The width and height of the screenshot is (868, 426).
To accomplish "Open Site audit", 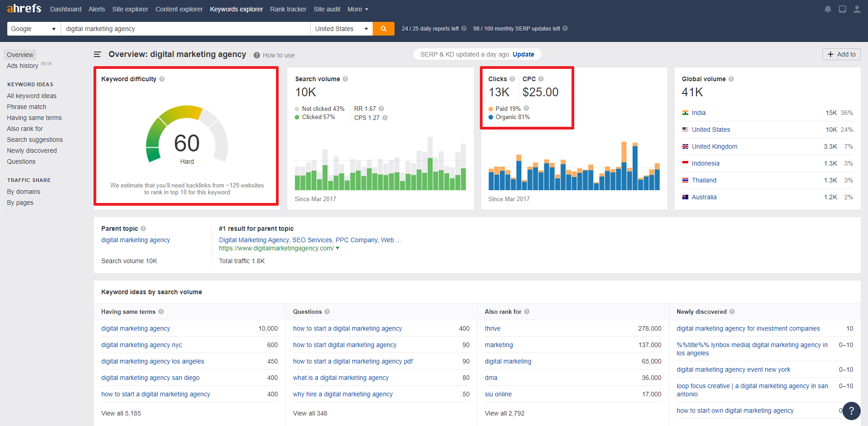I will coord(327,9).
